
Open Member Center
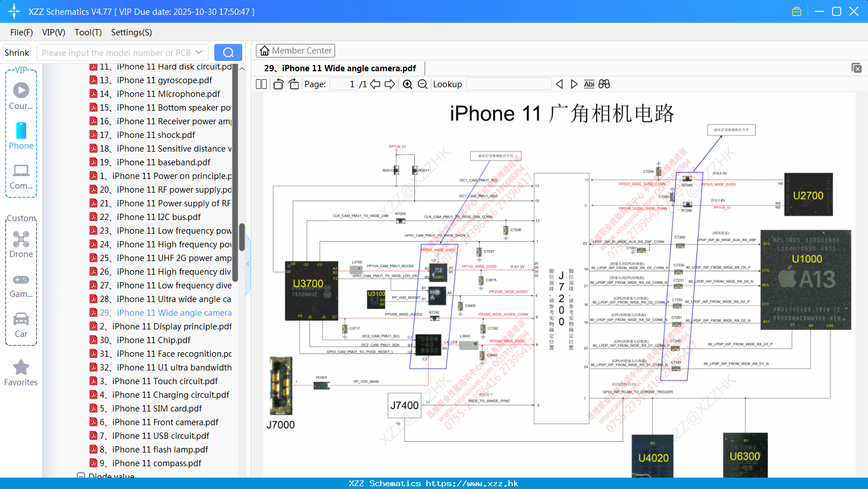(295, 51)
